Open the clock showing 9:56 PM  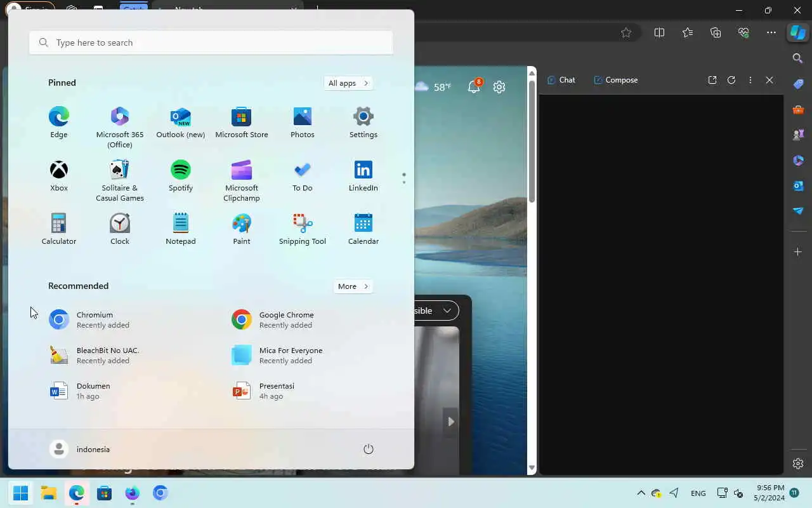[769, 493]
